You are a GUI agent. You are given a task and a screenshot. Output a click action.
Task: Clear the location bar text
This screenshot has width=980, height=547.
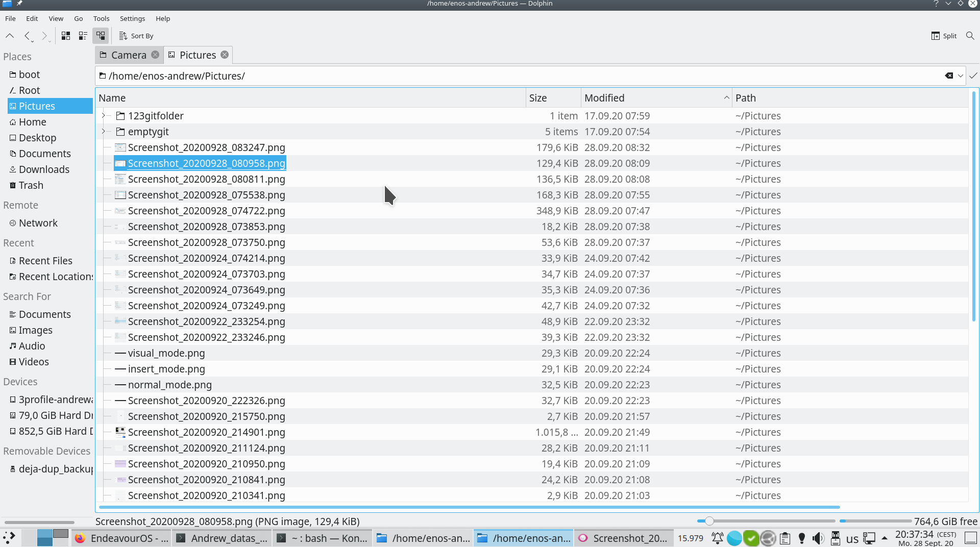click(948, 76)
